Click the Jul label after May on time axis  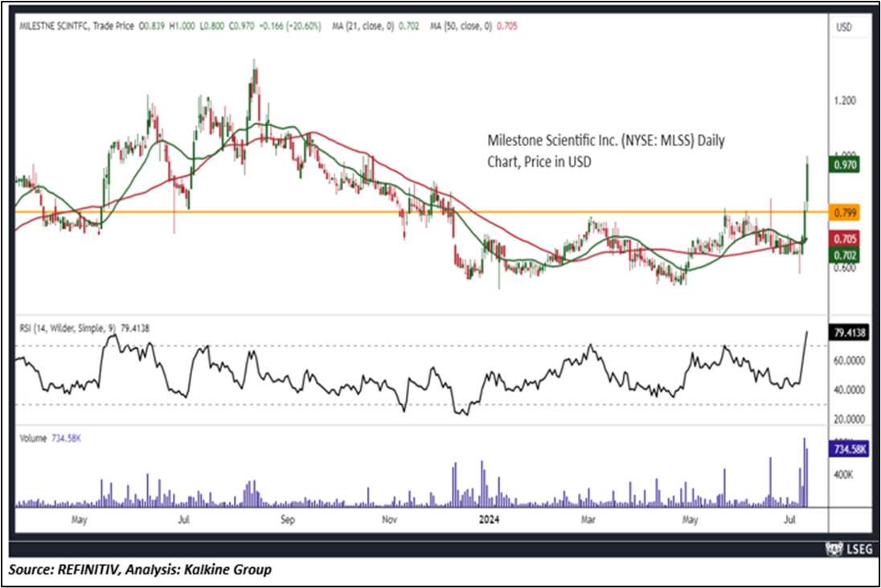coord(184,520)
